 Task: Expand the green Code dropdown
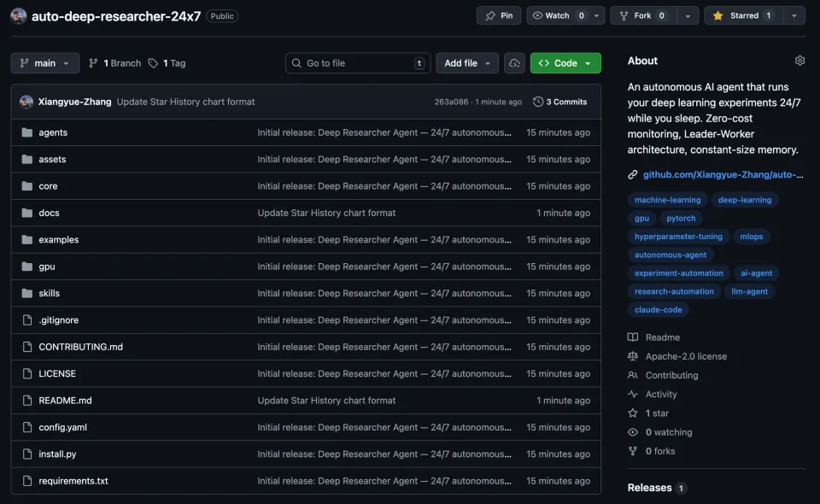pos(565,63)
